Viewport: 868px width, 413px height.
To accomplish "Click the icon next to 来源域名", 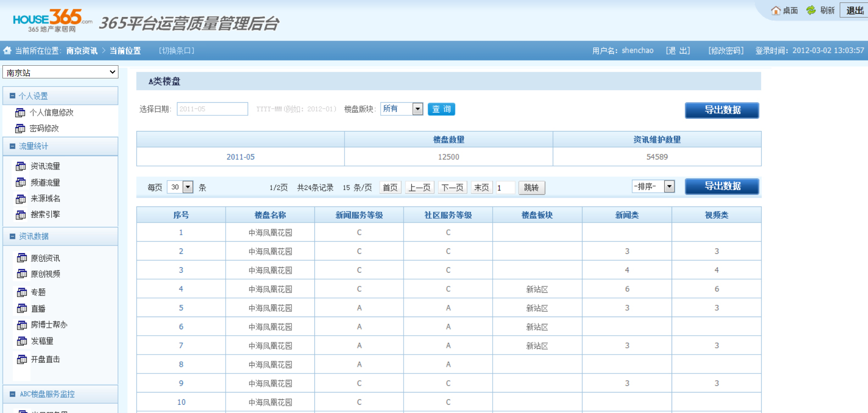I will (x=20, y=199).
